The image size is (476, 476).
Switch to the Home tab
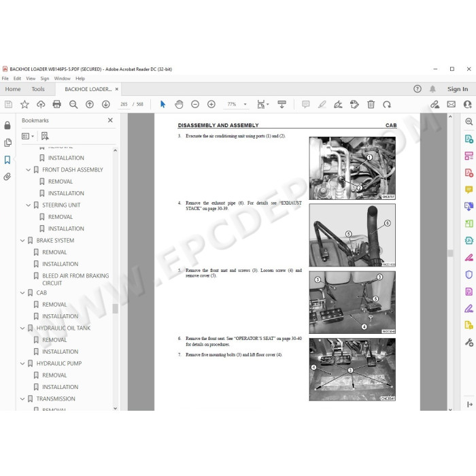point(13,89)
